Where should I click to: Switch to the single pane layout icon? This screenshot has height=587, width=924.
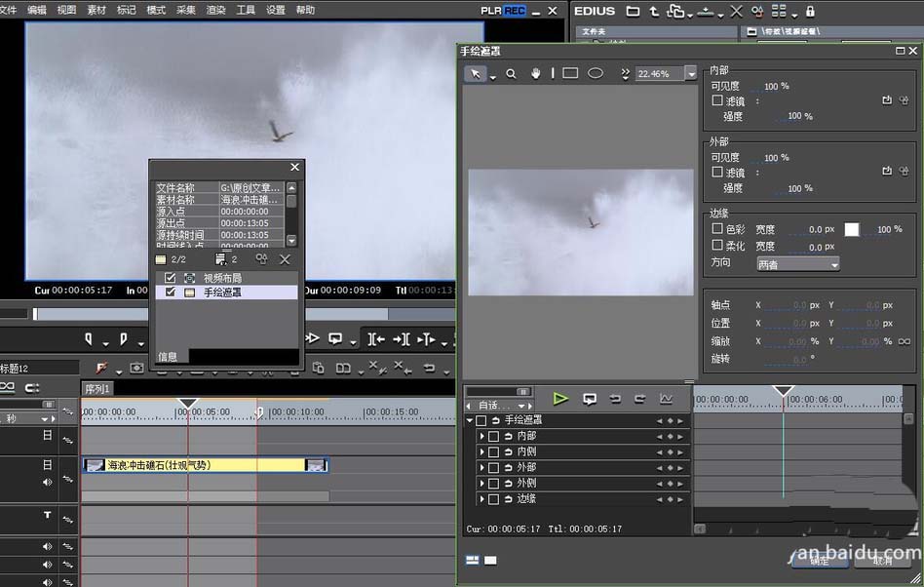coord(490,560)
